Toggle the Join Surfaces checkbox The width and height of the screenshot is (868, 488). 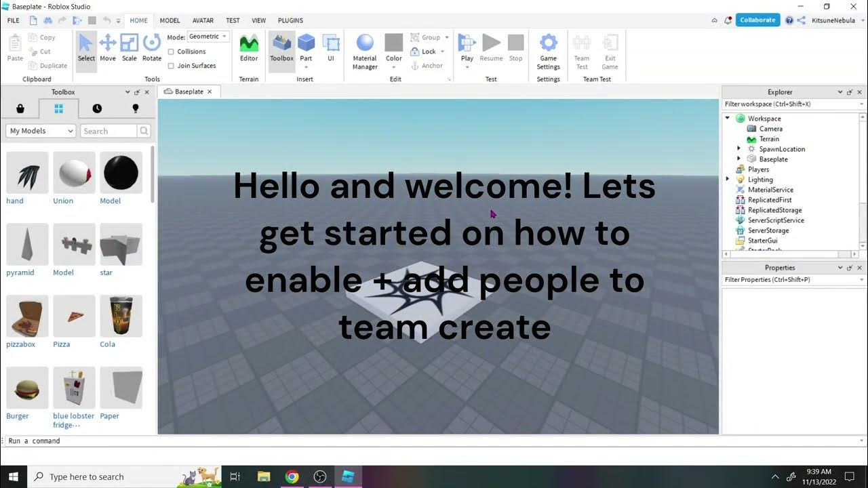click(171, 66)
